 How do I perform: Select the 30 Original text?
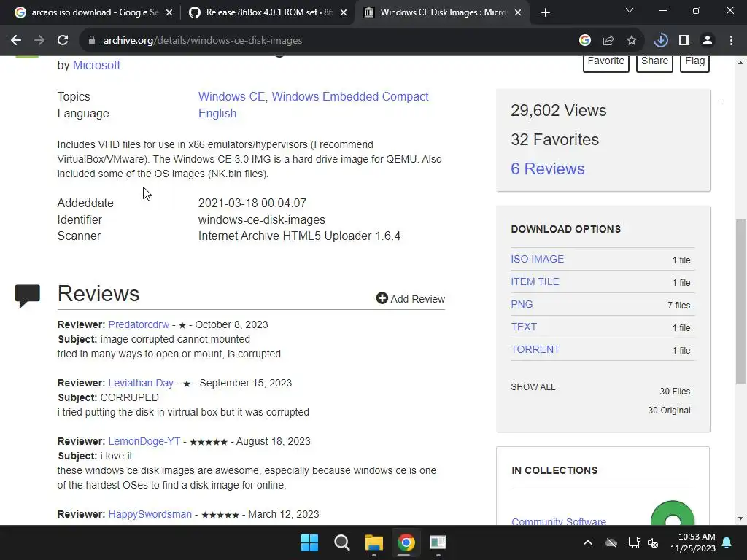669,411
